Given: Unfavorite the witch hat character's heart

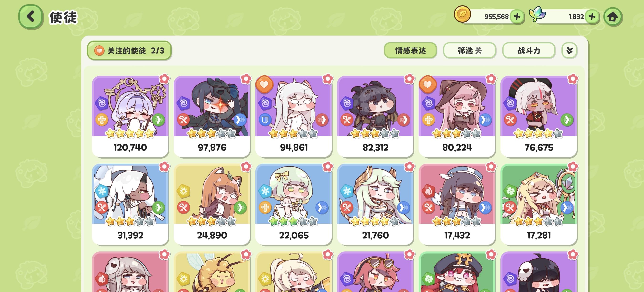Looking at the screenshot, I should click(x=427, y=84).
